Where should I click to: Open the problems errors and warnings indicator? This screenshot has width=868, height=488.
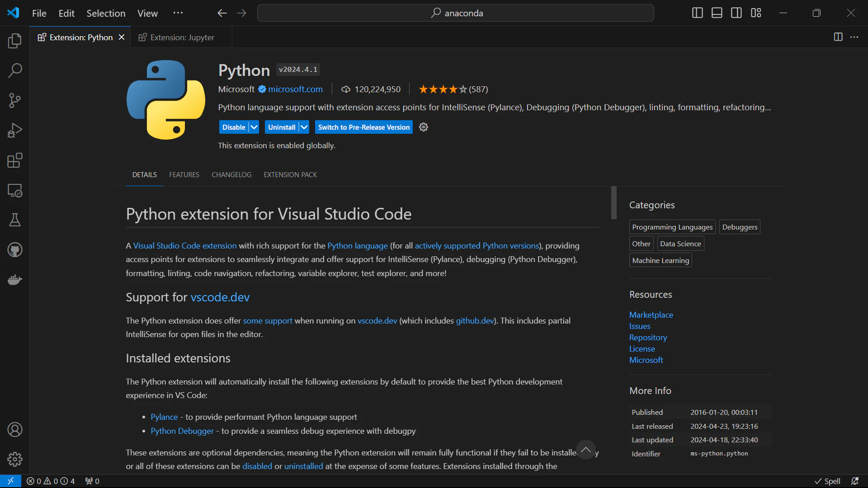pos(51,481)
